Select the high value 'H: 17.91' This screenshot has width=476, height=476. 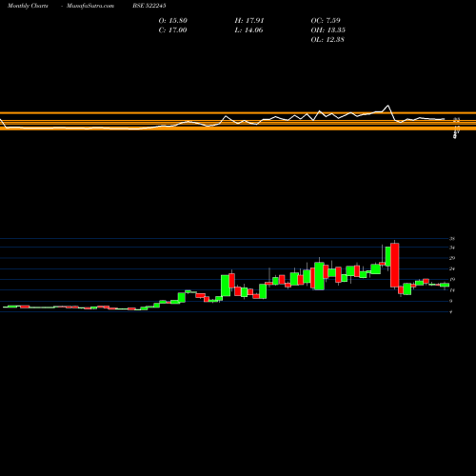click(249, 21)
